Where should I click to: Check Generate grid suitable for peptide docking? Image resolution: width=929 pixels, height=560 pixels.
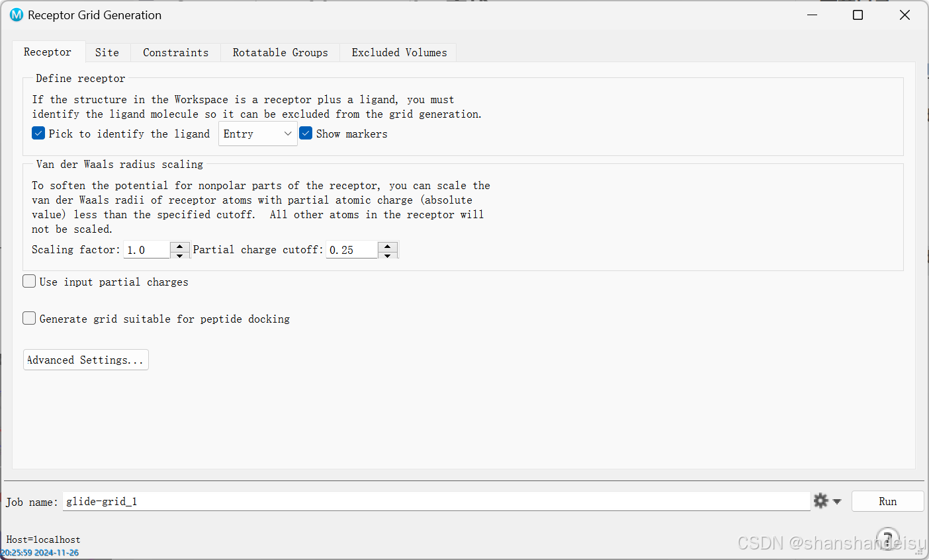[x=29, y=318]
